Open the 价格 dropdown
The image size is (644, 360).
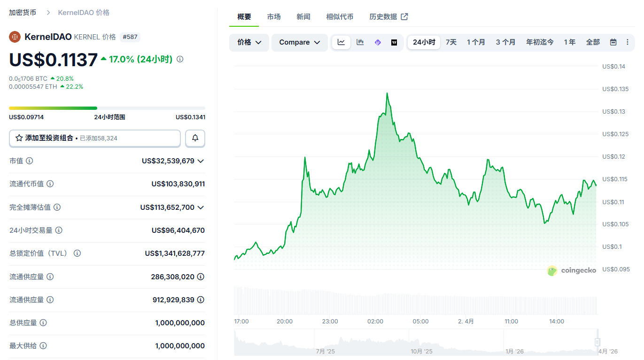pos(249,42)
